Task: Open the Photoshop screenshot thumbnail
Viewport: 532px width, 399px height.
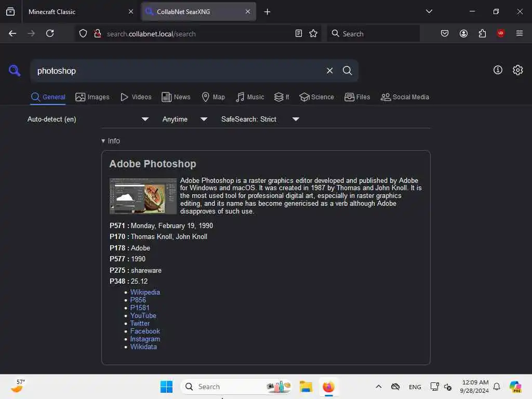Action: pyautogui.click(x=143, y=196)
